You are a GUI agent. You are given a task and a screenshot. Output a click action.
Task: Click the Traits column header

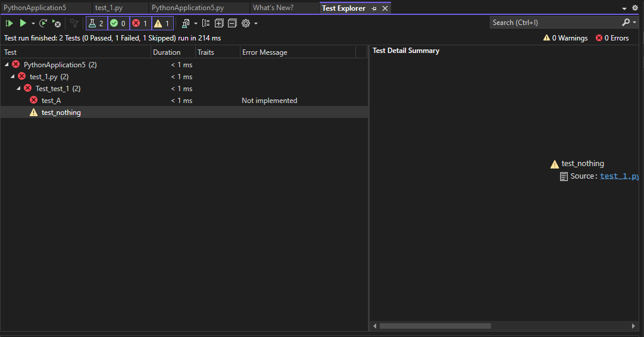(x=217, y=52)
